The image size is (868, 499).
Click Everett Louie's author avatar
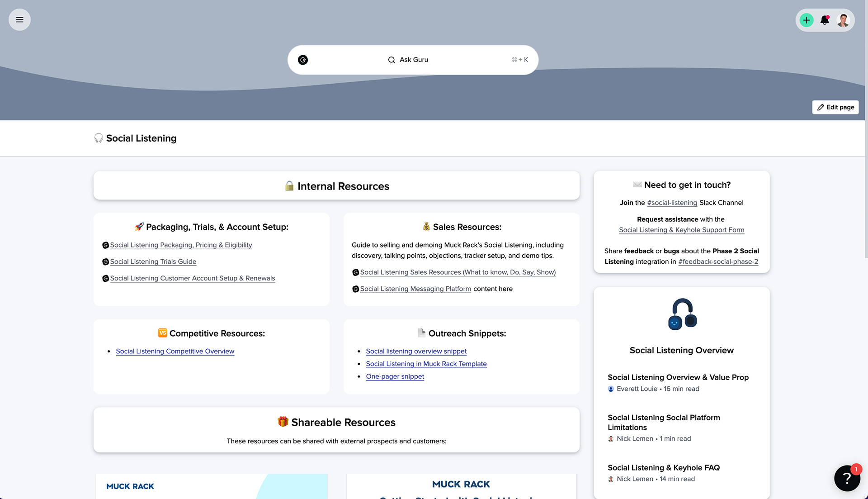pos(611,389)
